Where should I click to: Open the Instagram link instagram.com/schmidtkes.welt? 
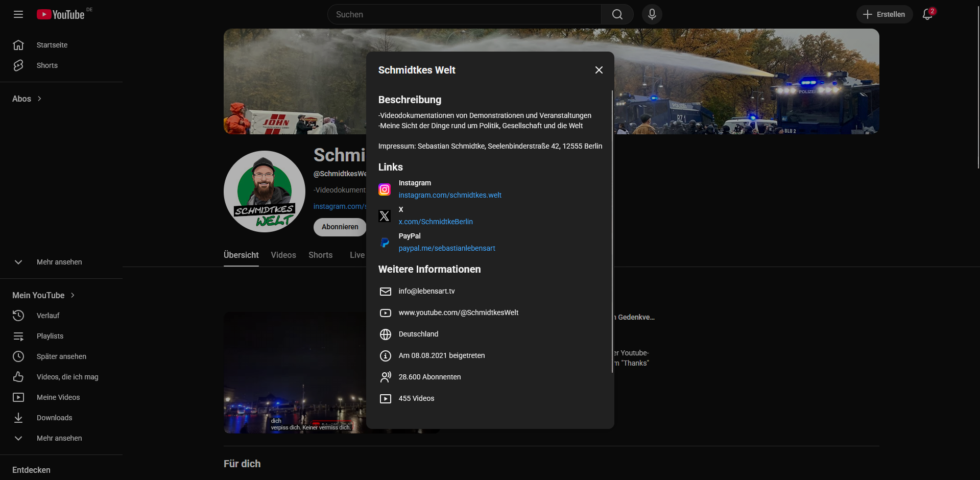click(x=449, y=195)
